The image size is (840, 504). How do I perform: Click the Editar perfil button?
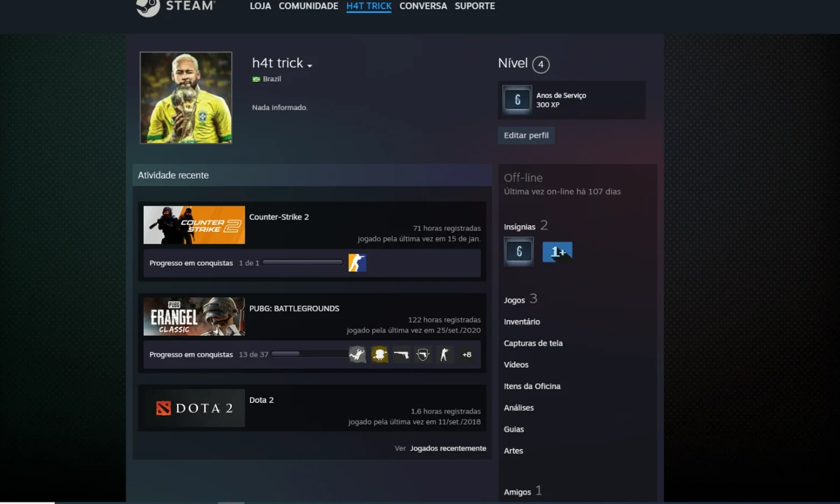tap(526, 135)
